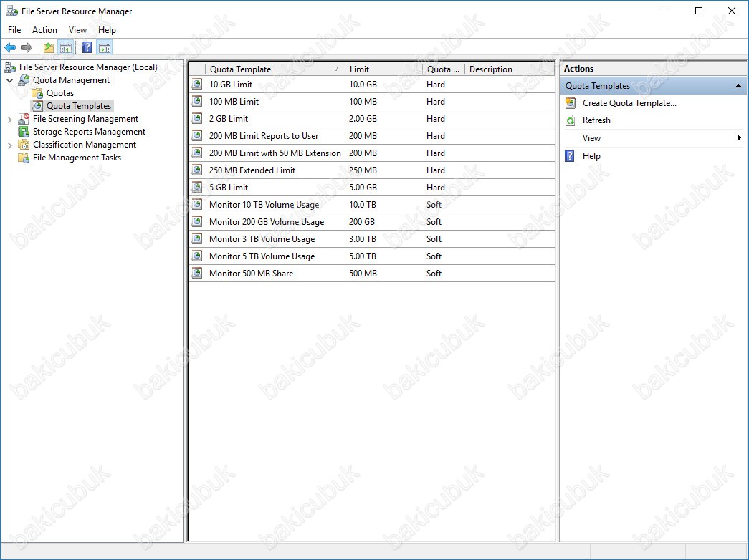Select the 200 MB Limit with 50 MB Extension row
749x560 pixels.
tap(372, 153)
